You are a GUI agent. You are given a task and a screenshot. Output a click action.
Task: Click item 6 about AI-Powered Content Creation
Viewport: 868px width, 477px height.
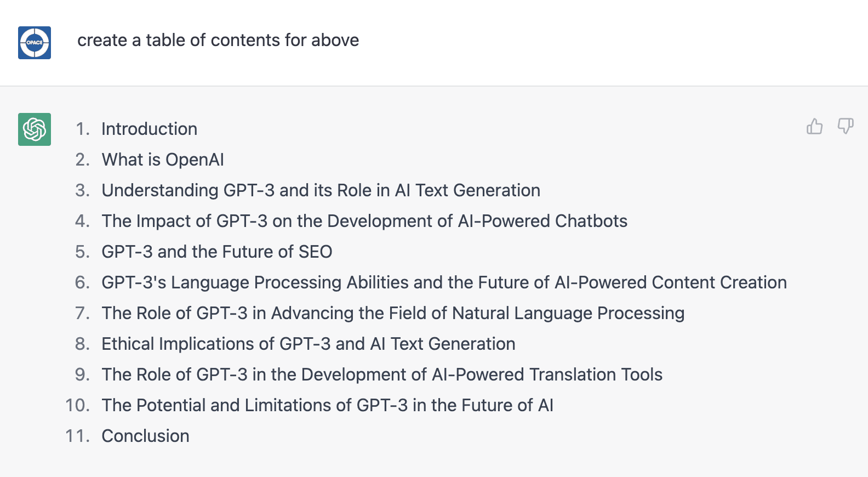tap(444, 282)
